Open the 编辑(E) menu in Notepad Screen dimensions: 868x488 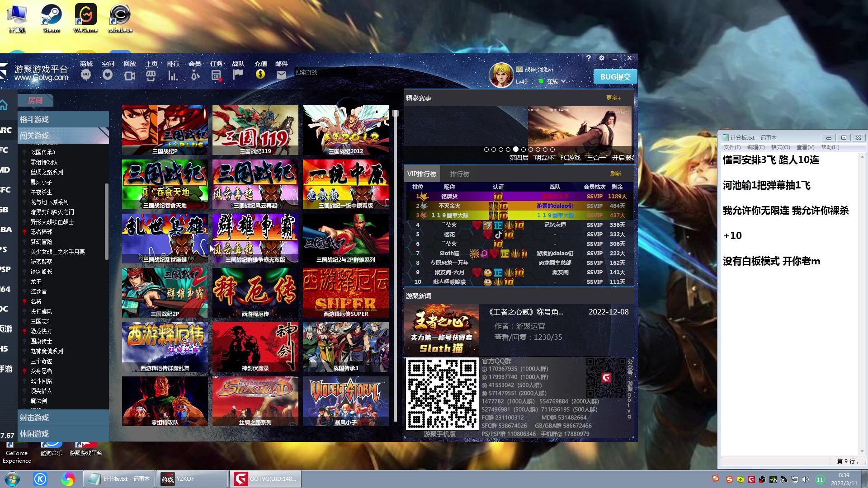click(x=756, y=147)
